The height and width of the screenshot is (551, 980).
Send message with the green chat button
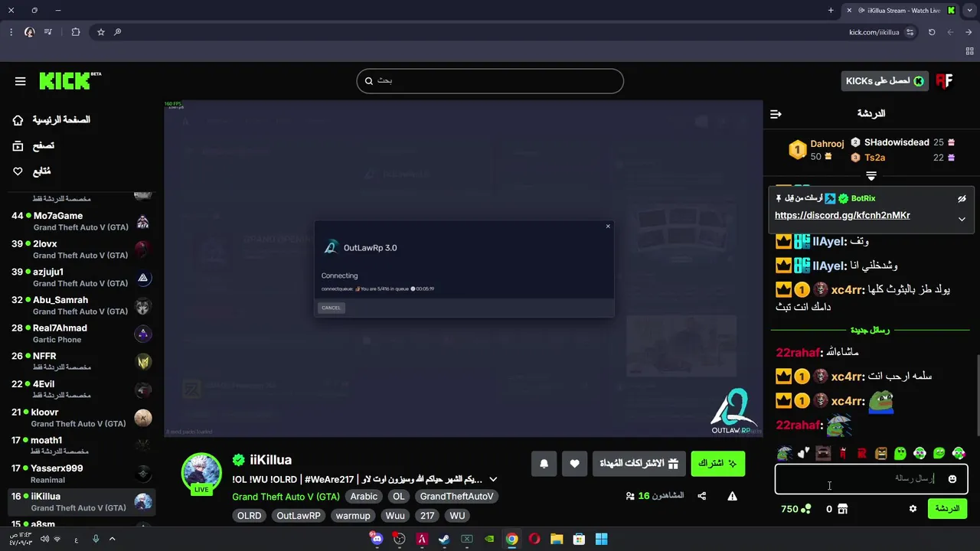947,509
